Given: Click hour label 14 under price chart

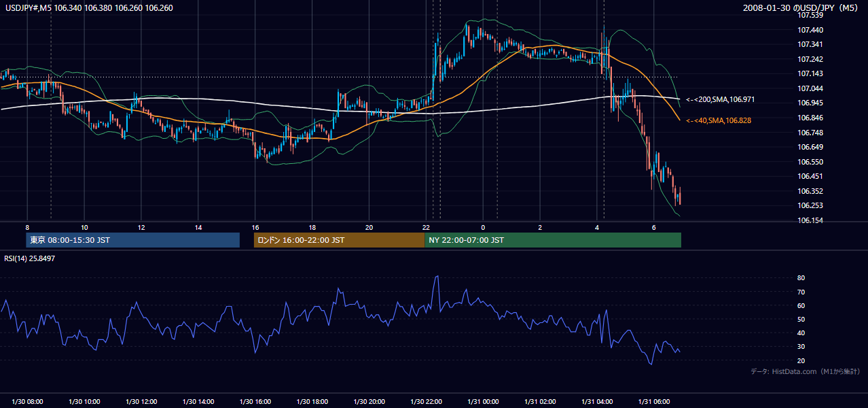Looking at the screenshot, I should click(198, 227).
